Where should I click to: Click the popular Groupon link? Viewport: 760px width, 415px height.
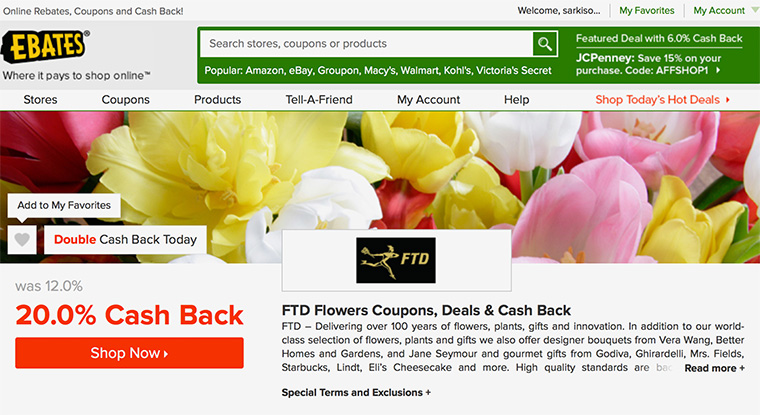tap(339, 71)
